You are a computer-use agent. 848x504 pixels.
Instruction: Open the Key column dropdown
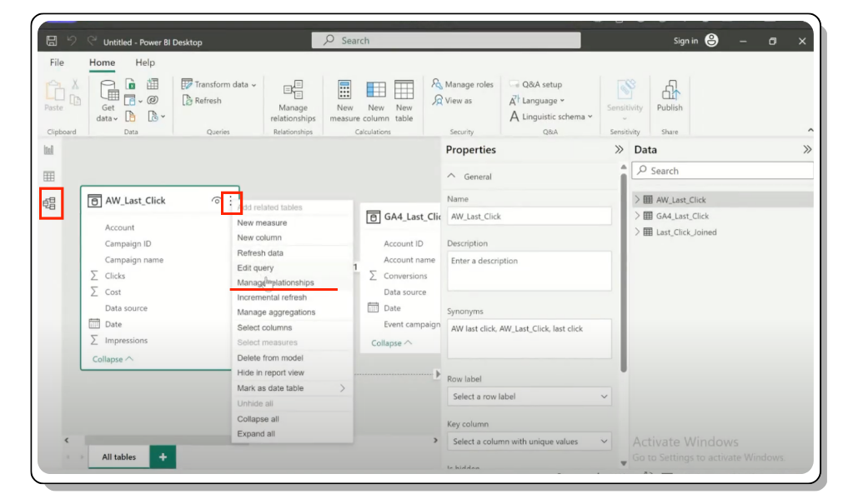[x=529, y=442]
